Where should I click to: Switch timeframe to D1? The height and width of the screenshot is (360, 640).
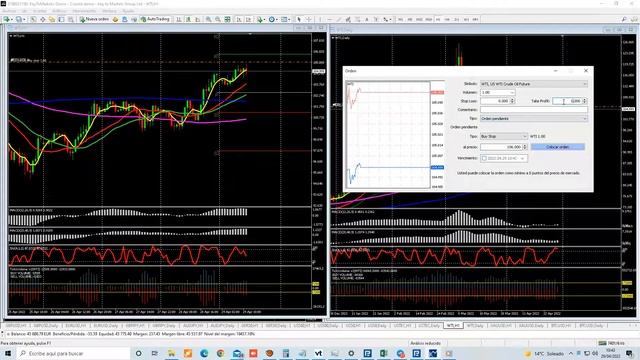point(456,19)
